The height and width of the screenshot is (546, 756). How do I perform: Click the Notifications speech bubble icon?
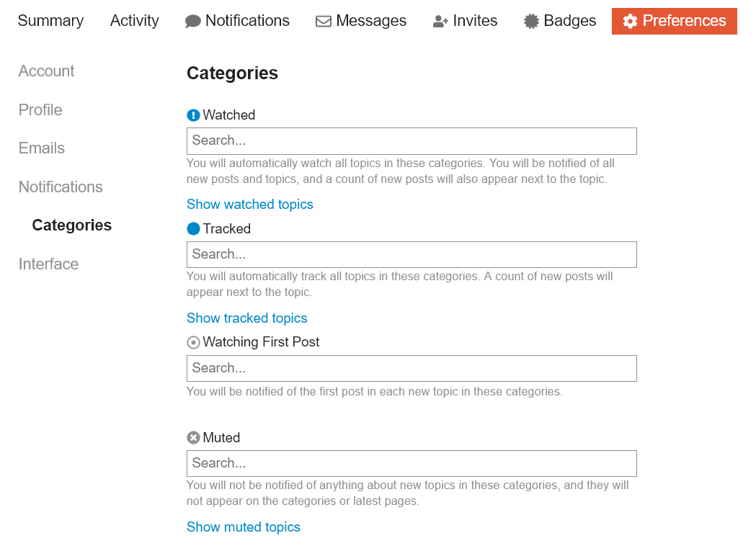(x=193, y=21)
